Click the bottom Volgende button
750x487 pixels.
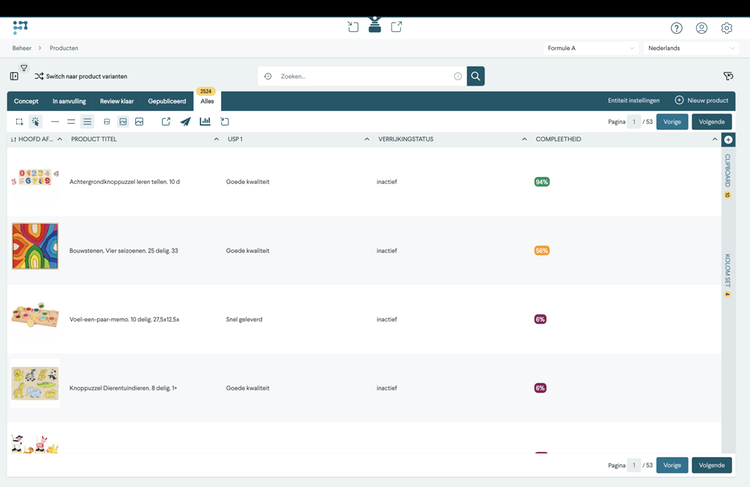(712, 465)
